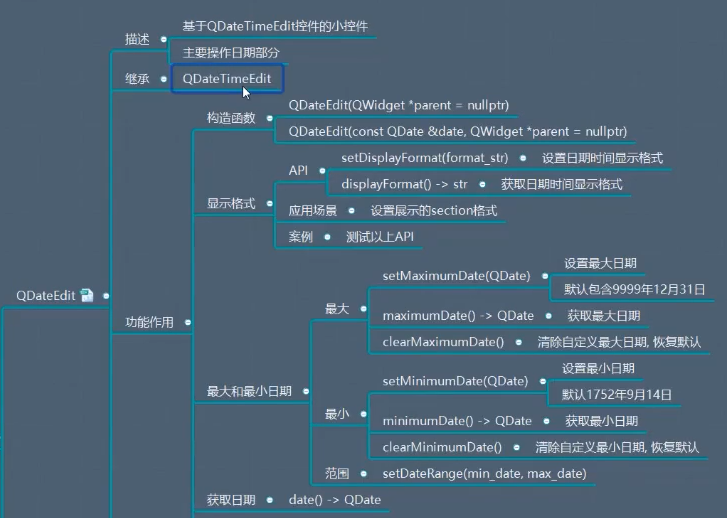
Task: Select the 应用场景 node
Action: click(312, 211)
